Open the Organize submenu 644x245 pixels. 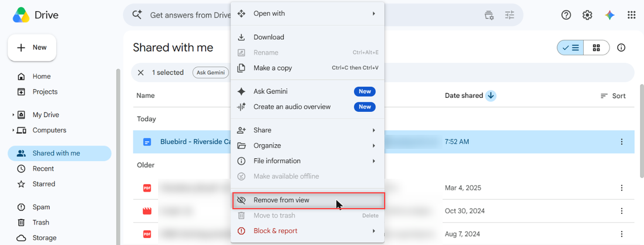pyautogui.click(x=307, y=145)
